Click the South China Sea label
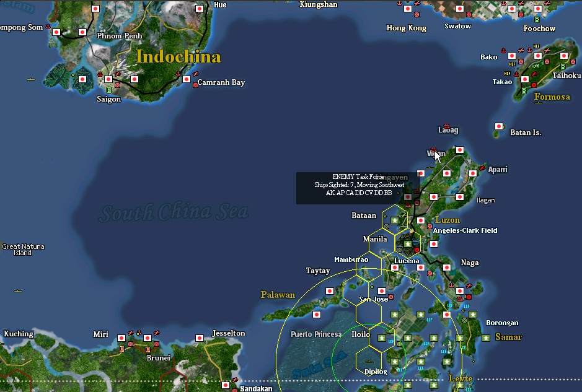Screen dimensions: 582x392 pos(174,212)
